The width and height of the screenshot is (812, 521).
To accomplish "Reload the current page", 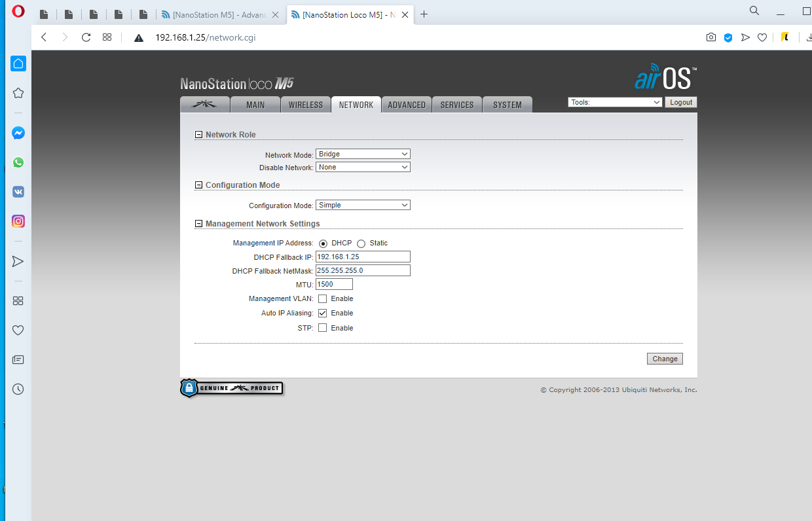I will click(86, 37).
